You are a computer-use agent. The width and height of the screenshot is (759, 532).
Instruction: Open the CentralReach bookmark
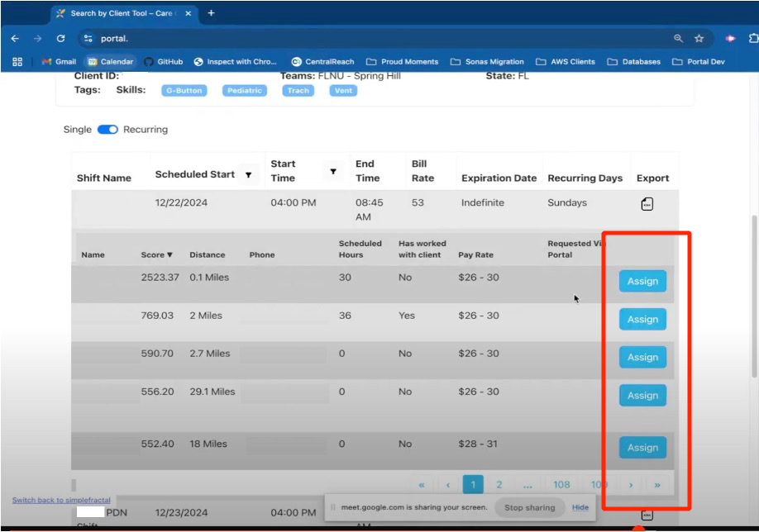322,61
